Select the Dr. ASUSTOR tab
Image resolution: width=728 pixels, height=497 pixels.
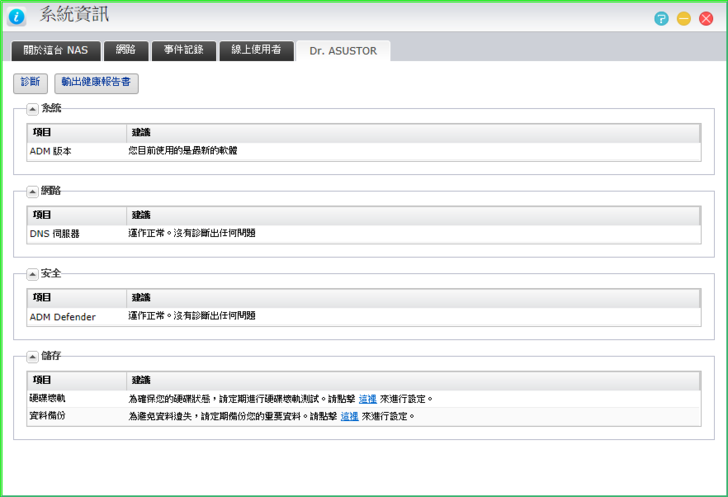[x=343, y=50]
